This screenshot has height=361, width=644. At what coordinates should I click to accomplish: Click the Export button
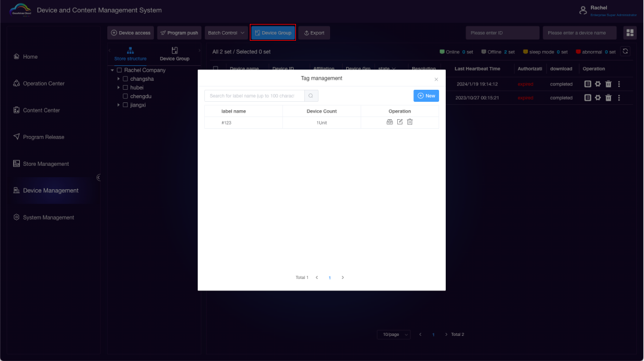click(x=314, y=33)
